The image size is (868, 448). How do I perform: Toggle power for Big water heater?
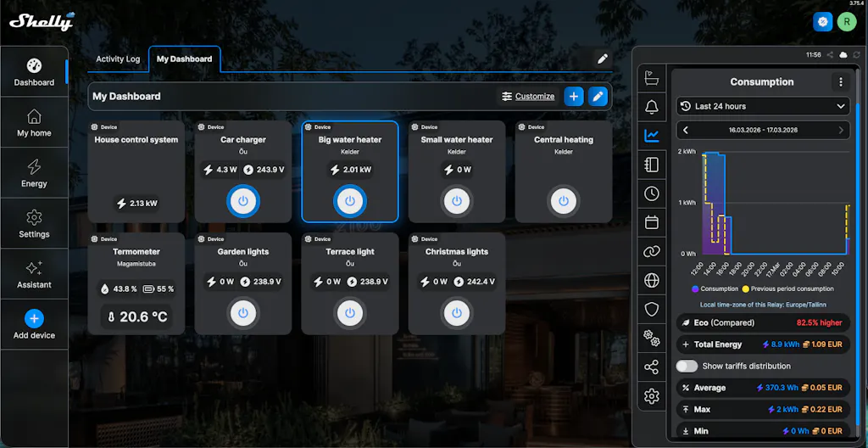[x=349, y=201]
